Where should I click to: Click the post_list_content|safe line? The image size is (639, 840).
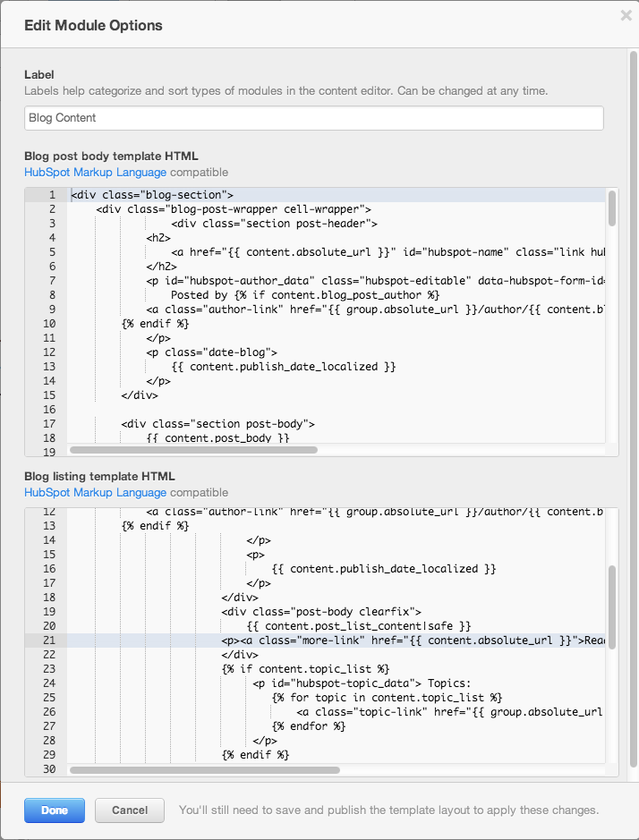[x=359, y=625]
